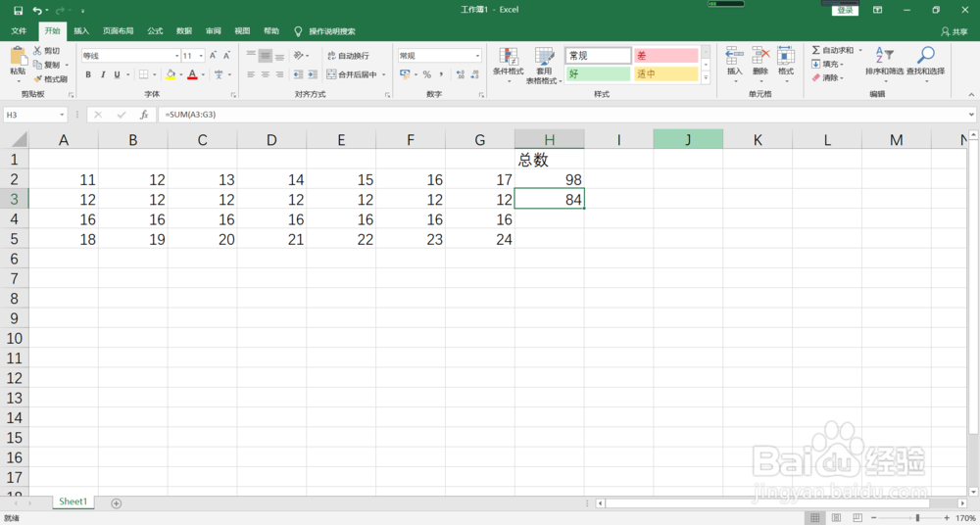Screen dimensions: 980x525
Task: Click the Format cells (格式) icon
Action: click(x=786, y=56)
